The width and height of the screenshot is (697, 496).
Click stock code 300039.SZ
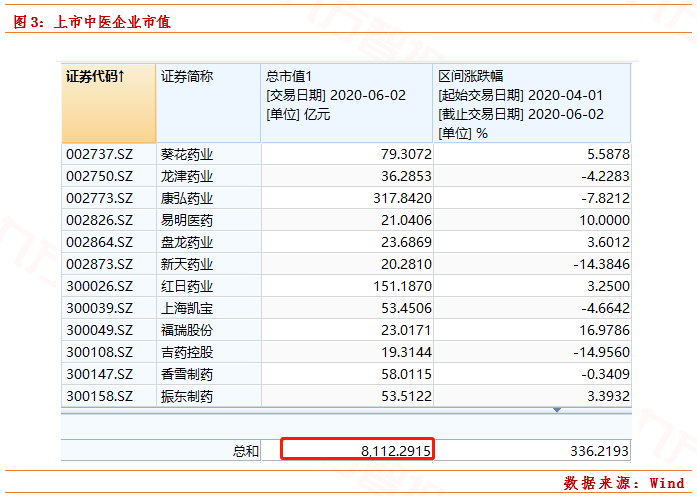pyautogui.click(x=99, y=308)
